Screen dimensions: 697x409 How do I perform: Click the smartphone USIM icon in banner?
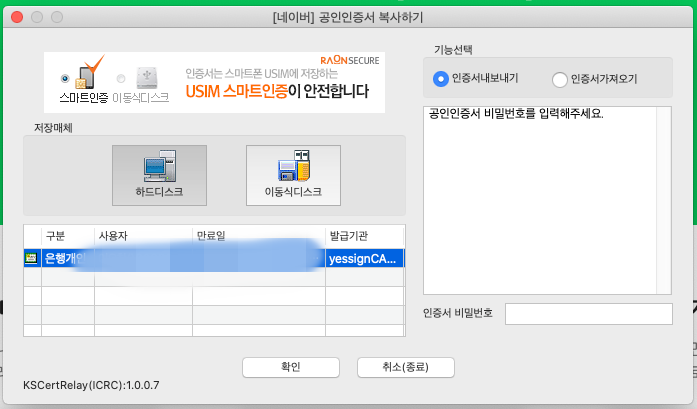(88, 74)
